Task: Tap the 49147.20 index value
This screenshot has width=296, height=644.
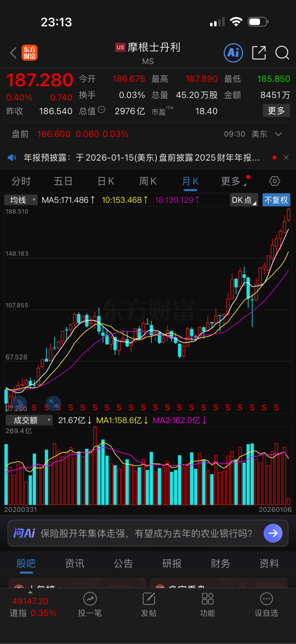Action: coord(30,601)
